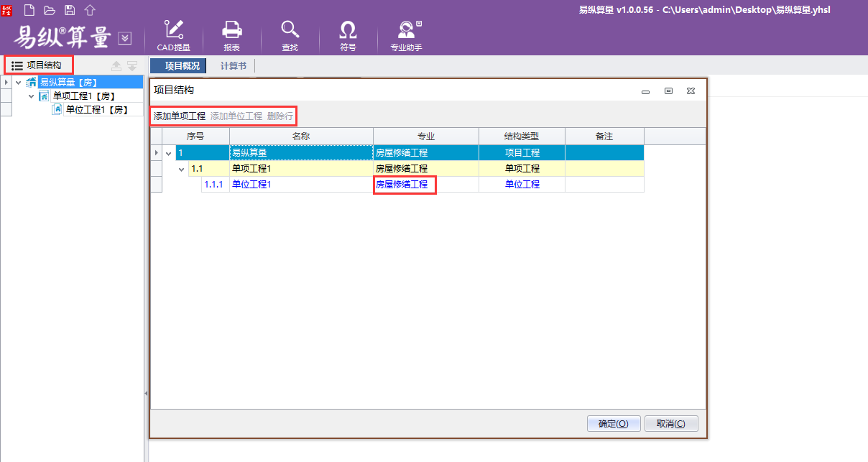This screenshot has width=868, height=462.
Task: Open a file with the folder icon
Action: [50, 10]
